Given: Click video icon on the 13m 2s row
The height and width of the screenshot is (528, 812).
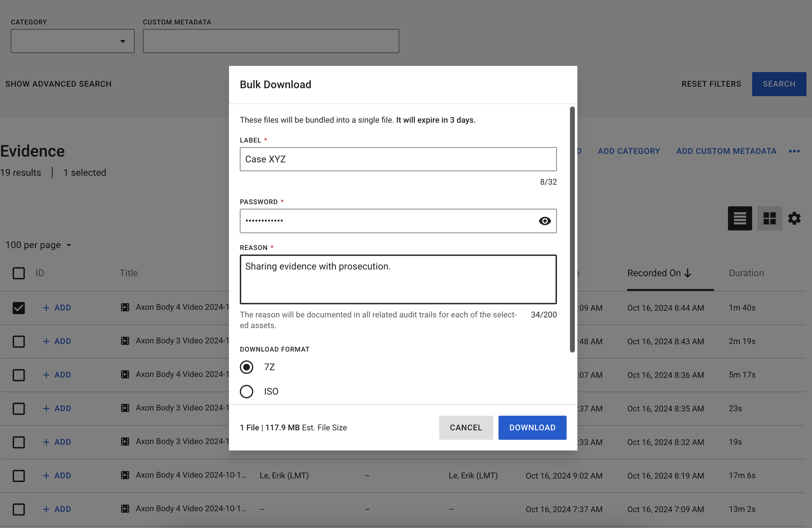Looking at the screenshot, I should pos(125,508).
